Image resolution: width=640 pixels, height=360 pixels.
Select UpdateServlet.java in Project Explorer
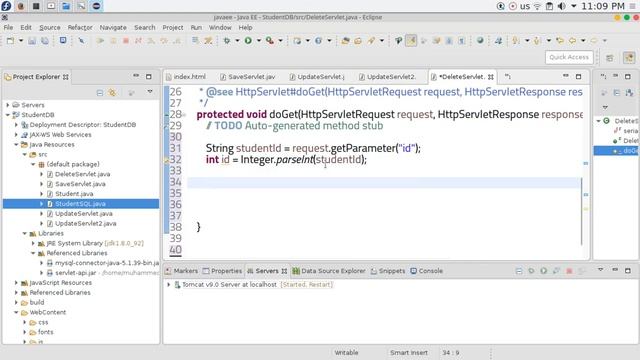click(84, 213)
